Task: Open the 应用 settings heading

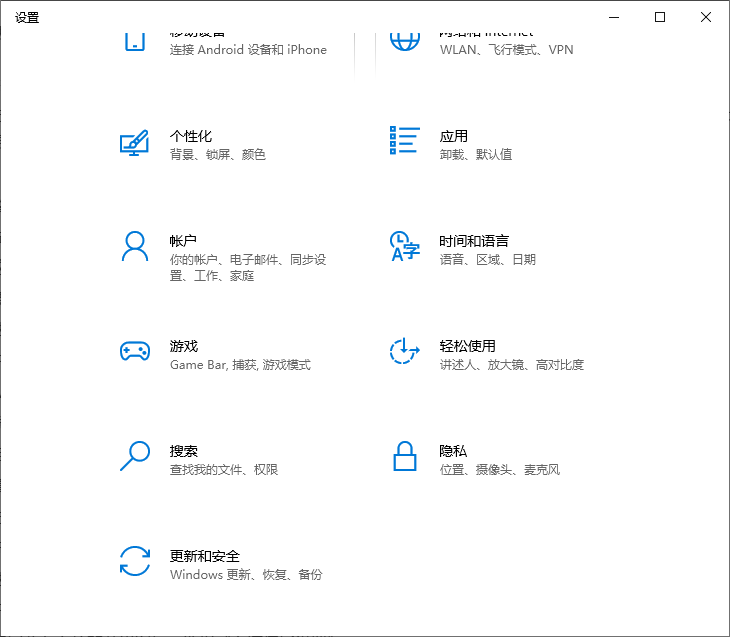Action: [453, 136]
